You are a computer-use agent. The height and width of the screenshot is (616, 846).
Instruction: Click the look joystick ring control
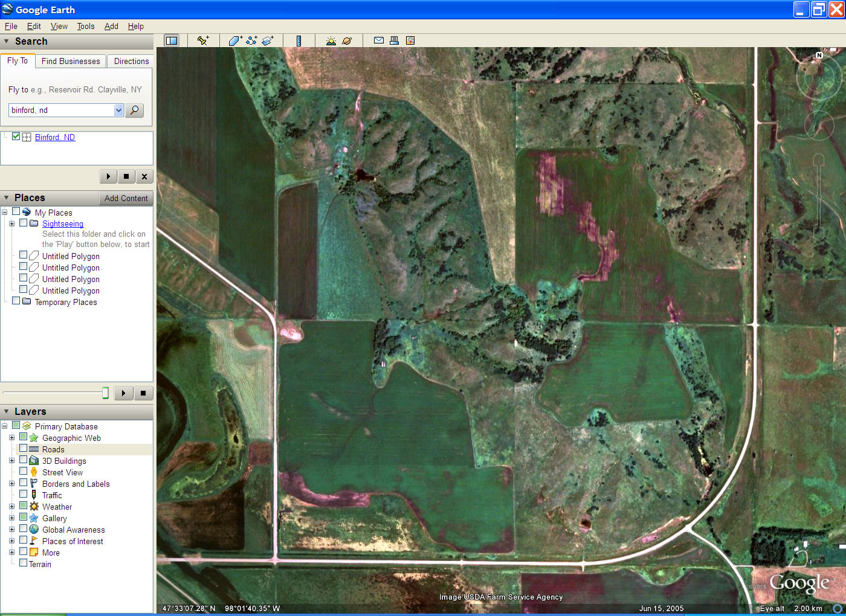tap(819, 78)
